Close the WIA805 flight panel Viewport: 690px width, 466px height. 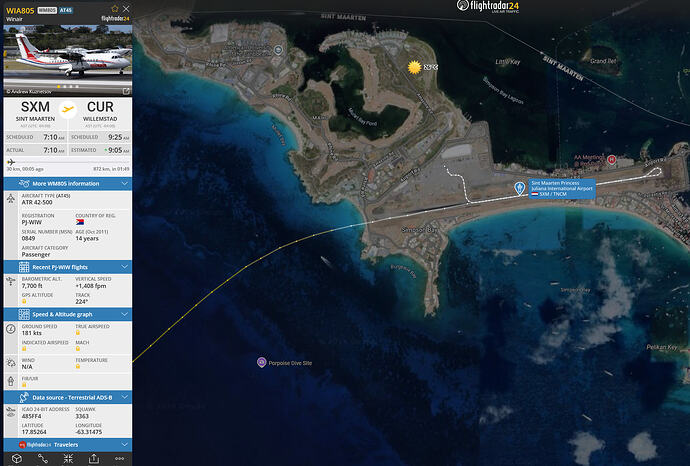pyautogui.click(x=126, y=8)
